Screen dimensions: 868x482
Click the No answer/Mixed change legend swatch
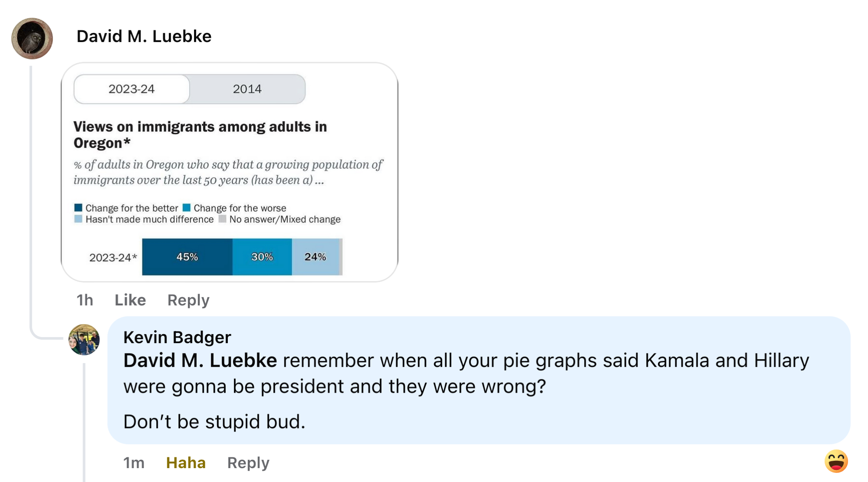[222, 219]
